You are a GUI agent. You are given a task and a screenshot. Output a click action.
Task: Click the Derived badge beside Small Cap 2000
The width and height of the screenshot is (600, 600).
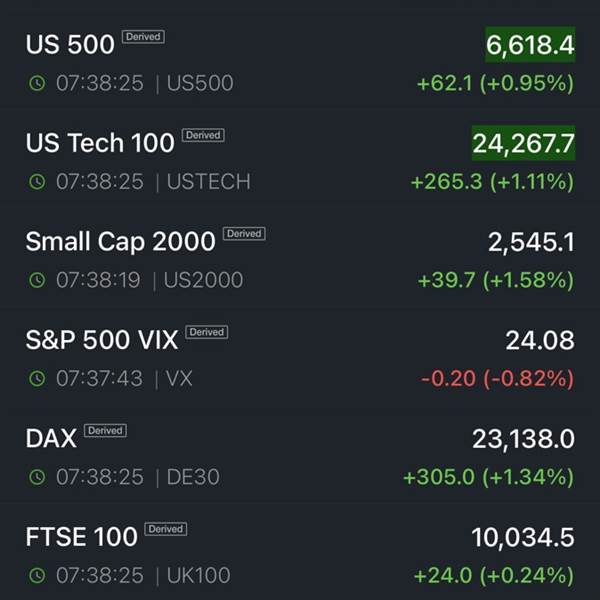coord(244,233)
